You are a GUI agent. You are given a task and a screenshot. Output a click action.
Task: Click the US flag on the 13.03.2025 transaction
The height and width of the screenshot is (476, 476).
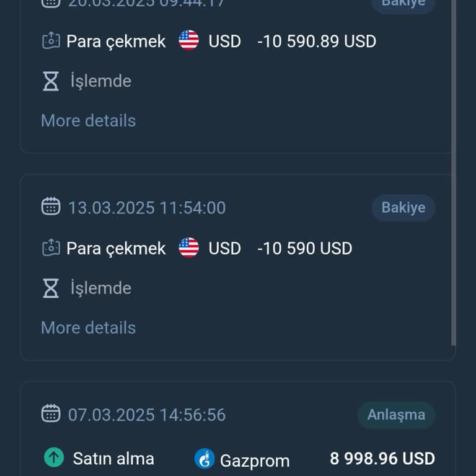pos(188,248)
